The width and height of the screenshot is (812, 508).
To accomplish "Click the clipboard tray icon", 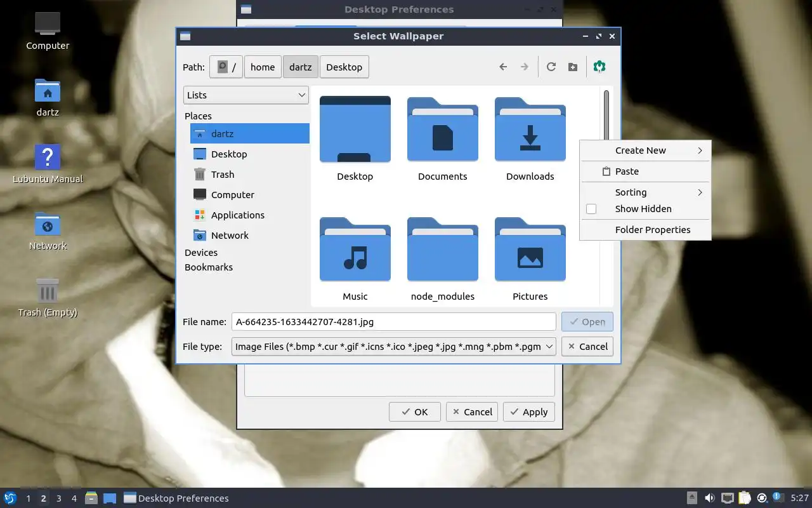I will click(x=745, y=498).
